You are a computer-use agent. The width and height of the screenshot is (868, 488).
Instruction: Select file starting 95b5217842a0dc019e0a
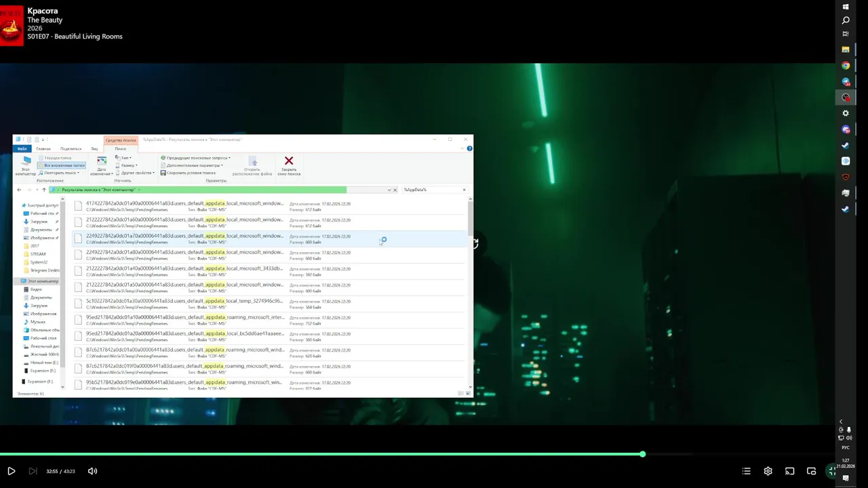point(268,384)
